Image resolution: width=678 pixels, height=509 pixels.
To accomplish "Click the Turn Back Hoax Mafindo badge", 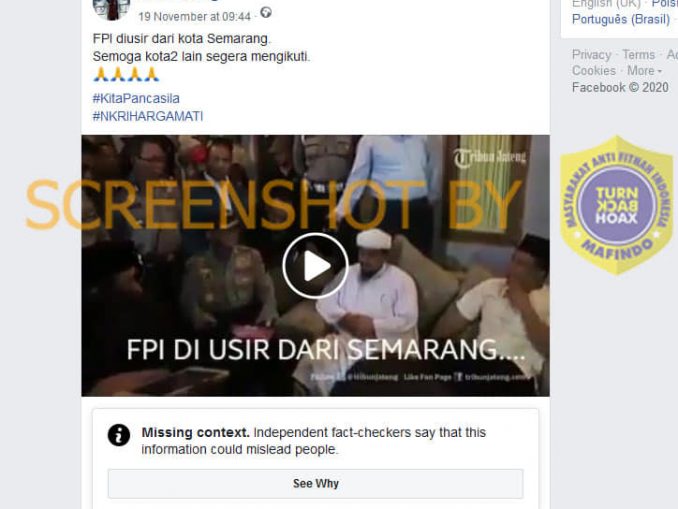I will (616, 205).
